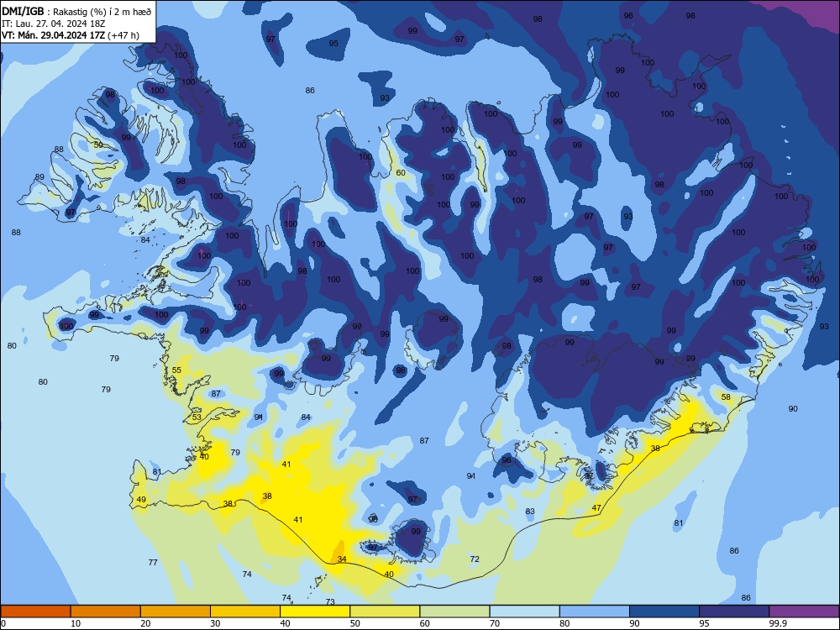The image size is (840, 630).
Task: Pick the 60–70 pale green legend swatch
Action: coord(454,612)
